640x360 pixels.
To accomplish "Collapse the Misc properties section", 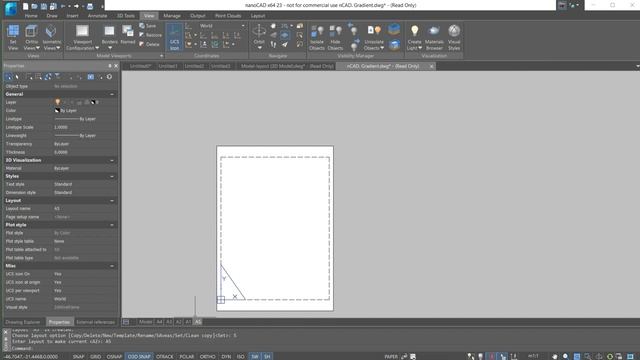I will pyautogui.click(x=112, y=266).
